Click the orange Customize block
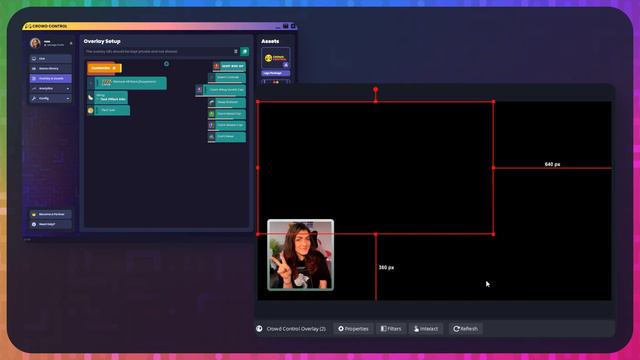Viewport: 640px width, 360px height. click(104, 68)
